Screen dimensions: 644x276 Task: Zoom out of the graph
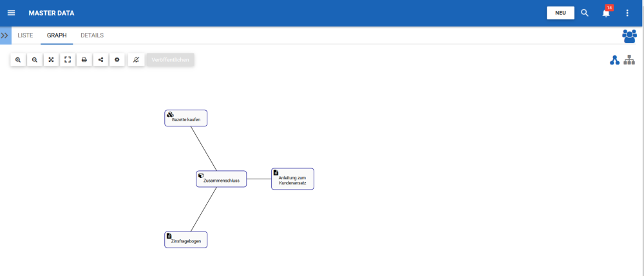coord(35,59)
